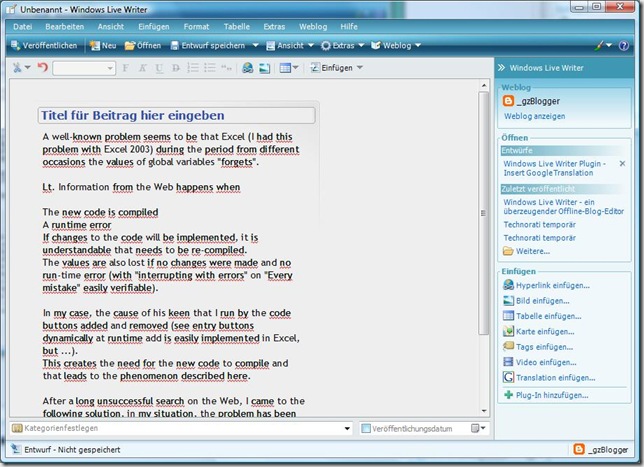Screen dimensions: 644x467
Task: Delete the draft with the X icon
Action: (x=622, y=163)
